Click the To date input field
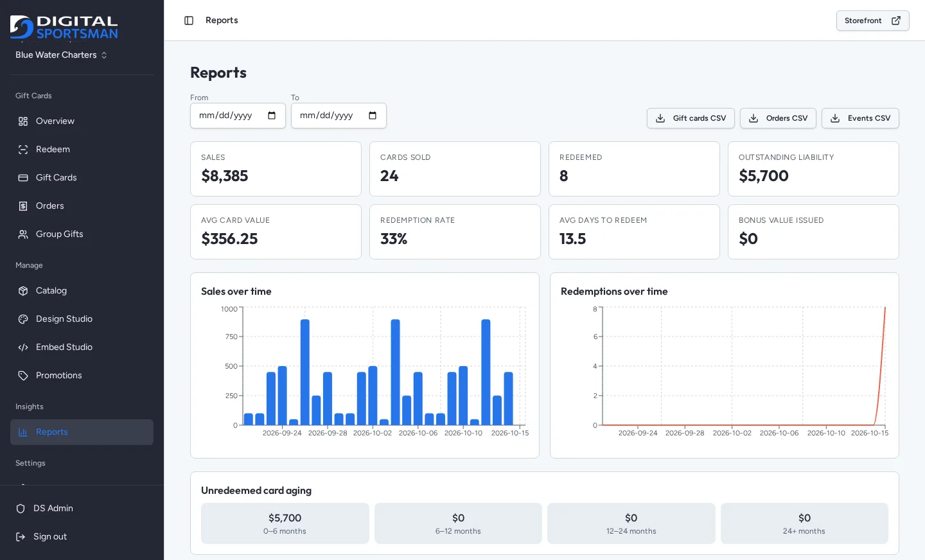This screenshot has height=560, width=925. pyautogui.click(x=339, y=116)
